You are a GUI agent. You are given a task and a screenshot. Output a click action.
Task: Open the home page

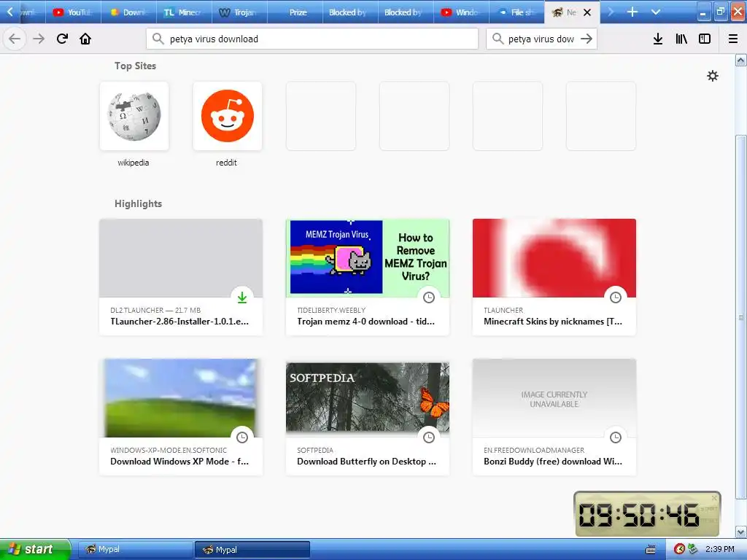(x=85, y=39)
